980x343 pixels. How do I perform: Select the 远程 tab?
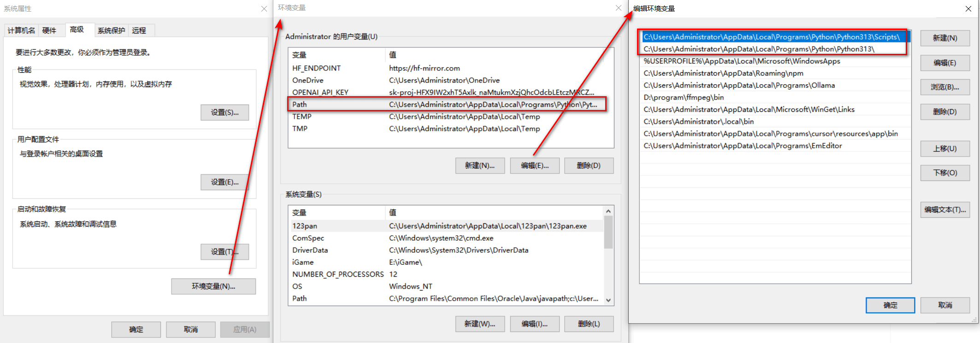[139, 30]
